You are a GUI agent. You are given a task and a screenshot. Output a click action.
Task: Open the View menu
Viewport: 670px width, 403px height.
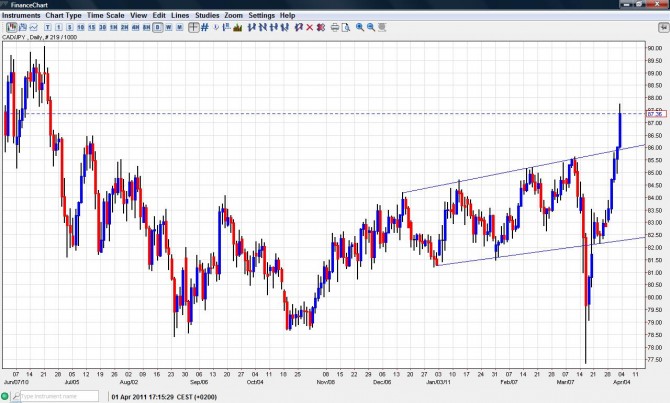point(138,15)
